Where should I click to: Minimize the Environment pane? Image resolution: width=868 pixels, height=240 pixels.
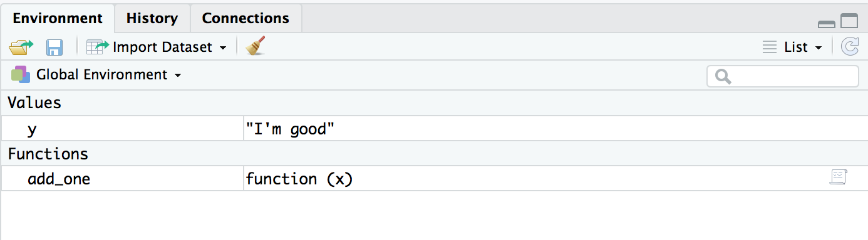[827, 24]
